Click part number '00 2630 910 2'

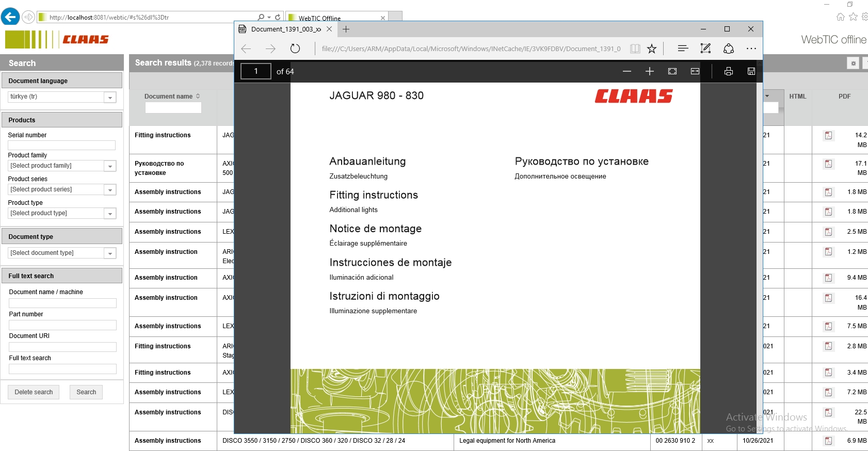point(676,441)
